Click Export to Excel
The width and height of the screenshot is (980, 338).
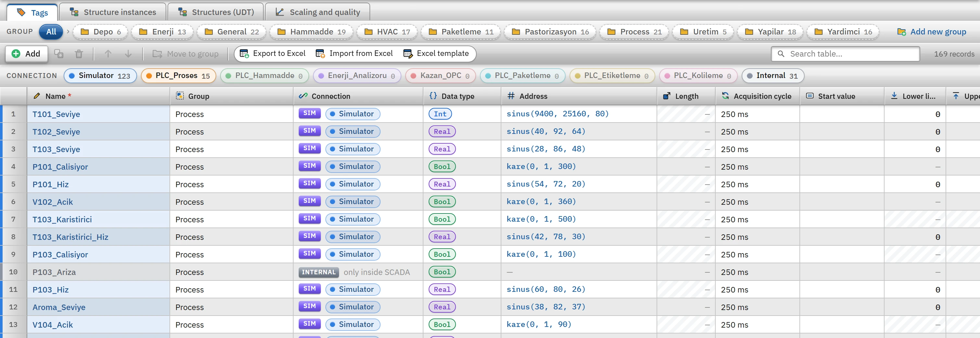click(x=272, y=54)
